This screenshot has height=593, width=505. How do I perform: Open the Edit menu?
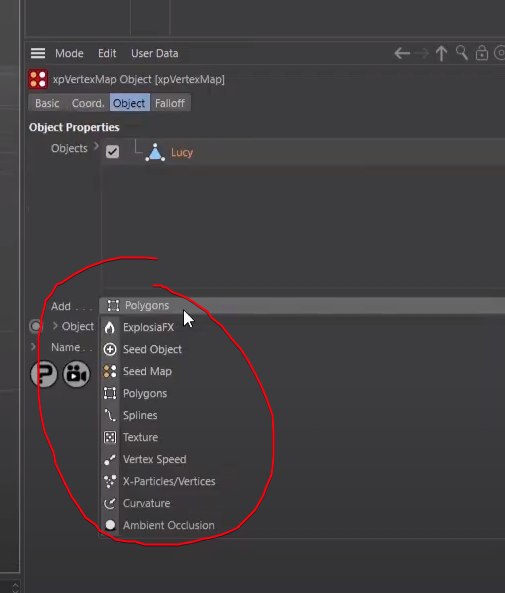coord(107,53)
